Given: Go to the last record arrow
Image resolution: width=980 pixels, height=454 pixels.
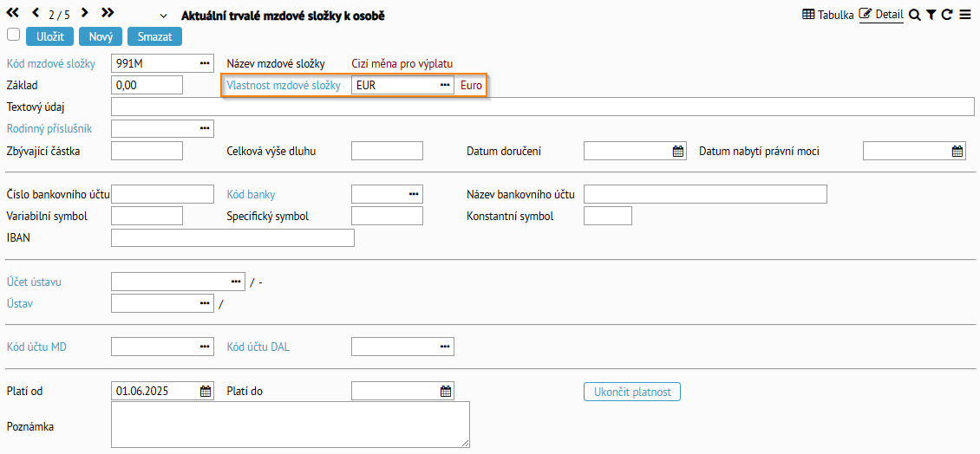Looking at the screenshot, I should pyautogui.click(x=108, y=12).
